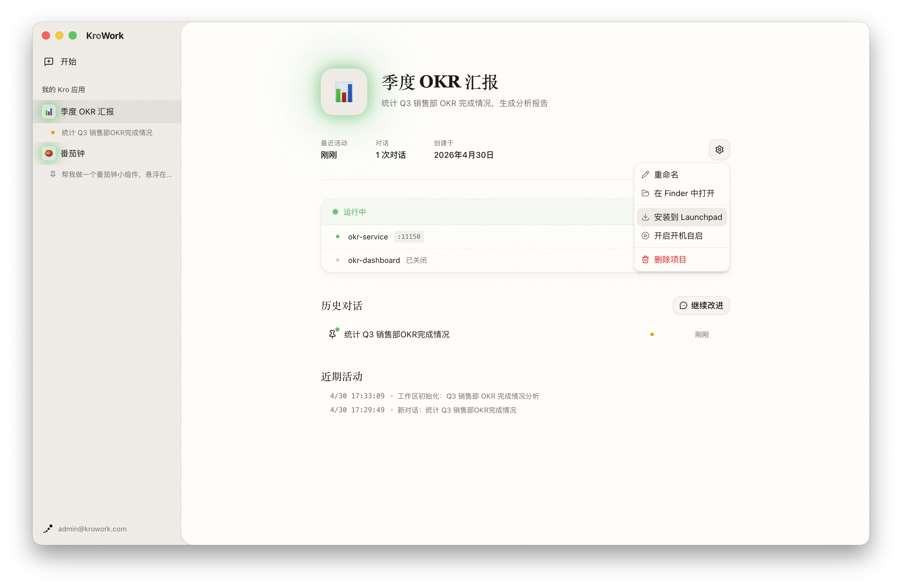Click description 统计 Q3 销售部 OKR 完成情况，生成分析报告

(x=464, y=103)
